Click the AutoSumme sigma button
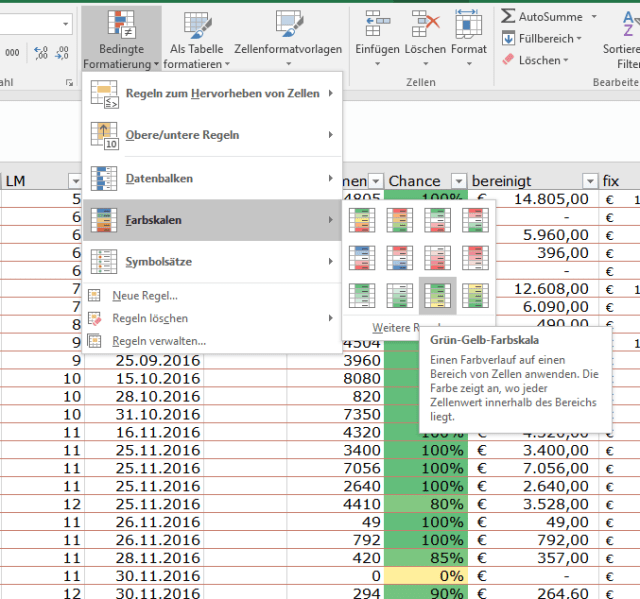 click(509, 17)
